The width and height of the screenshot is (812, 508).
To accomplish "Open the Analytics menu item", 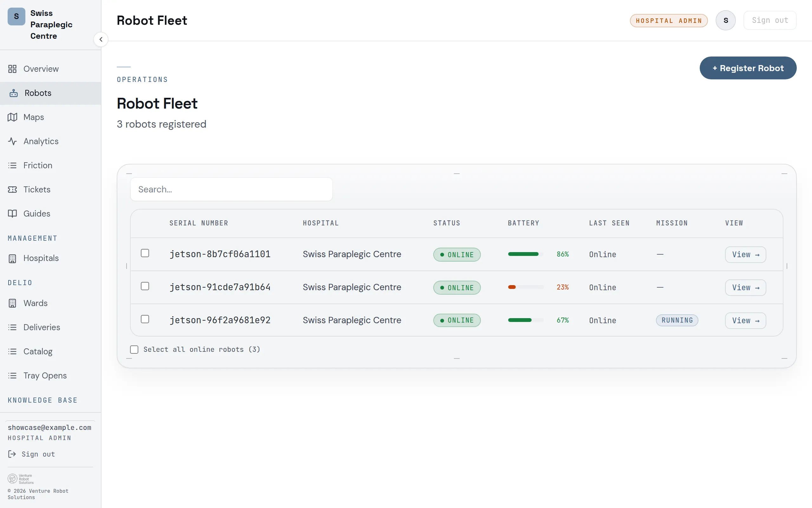I will click(51, 142).
